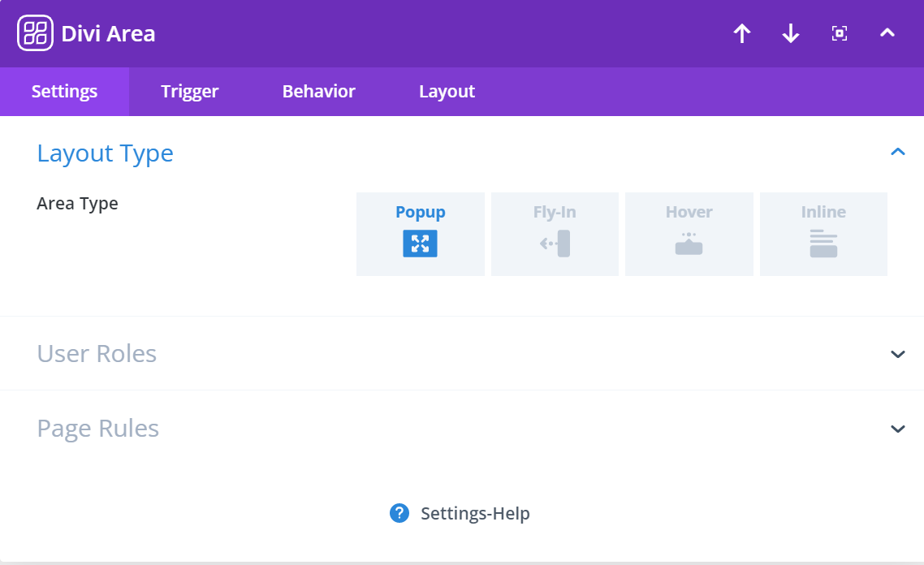Image resolution: width=924 pixels, height=565 pixels.
Task: Expand the Page Rules section chevron
Action: [x=897, y=429]
